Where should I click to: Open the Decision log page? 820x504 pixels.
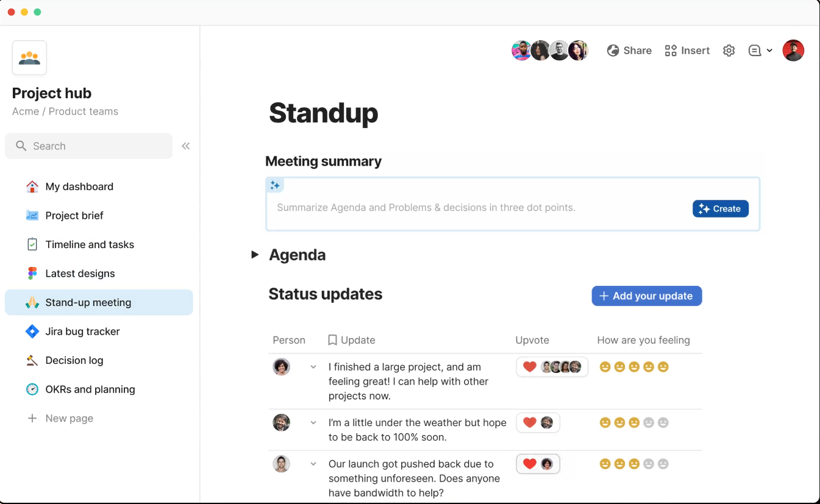pyautogui.click(x=74, y=360)
